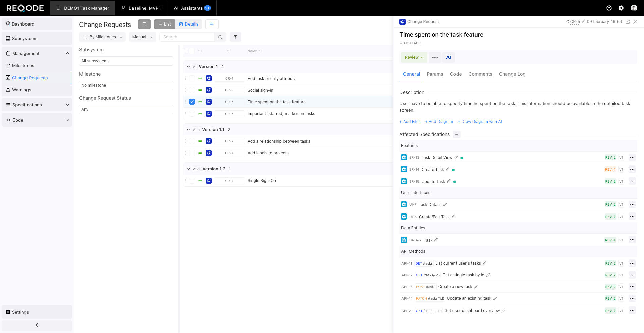Open the Review status dropdown
This screenshot has height=333, width=644.
coord(414,57)
